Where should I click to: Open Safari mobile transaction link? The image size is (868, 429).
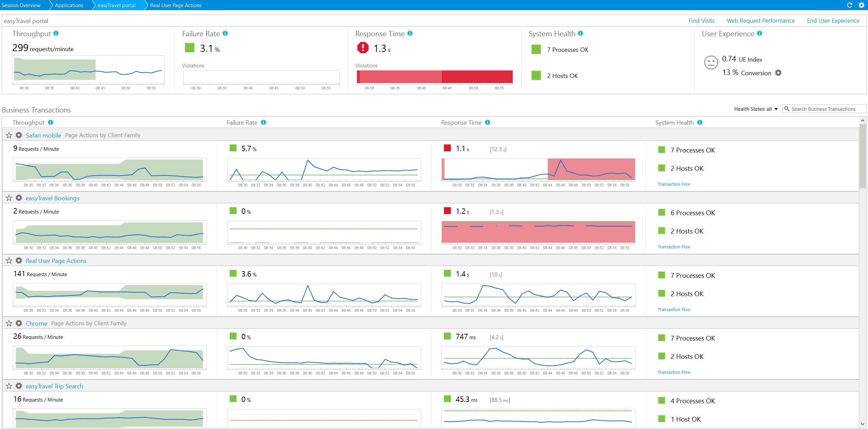[43, 135]
